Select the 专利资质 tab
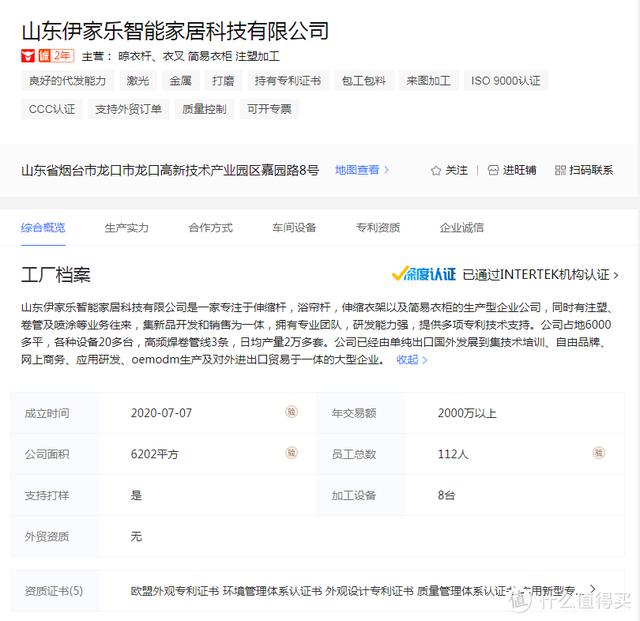The height and width of the screenshot is (621, 640). 378,228
